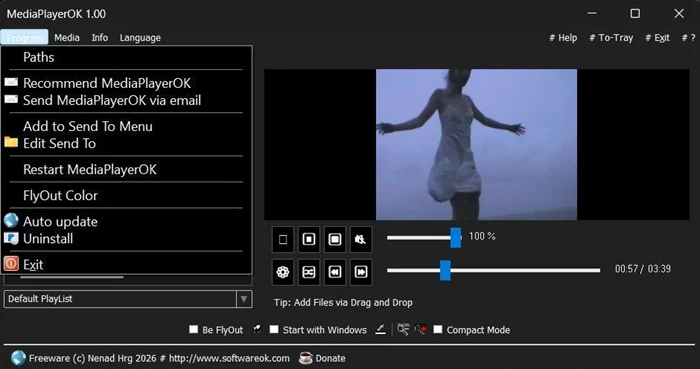Maximize the MediaPlayerOK window
700x369 pixels.
coord(635,14)
